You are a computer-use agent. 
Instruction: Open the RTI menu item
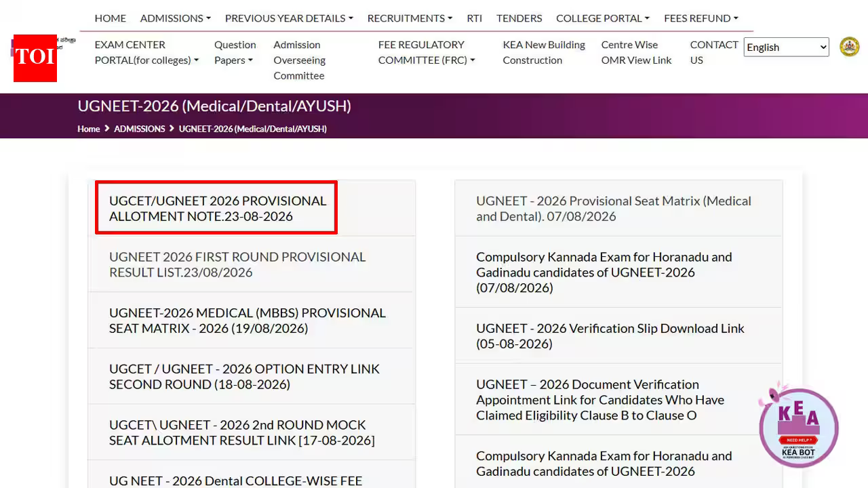coord(475,18)
